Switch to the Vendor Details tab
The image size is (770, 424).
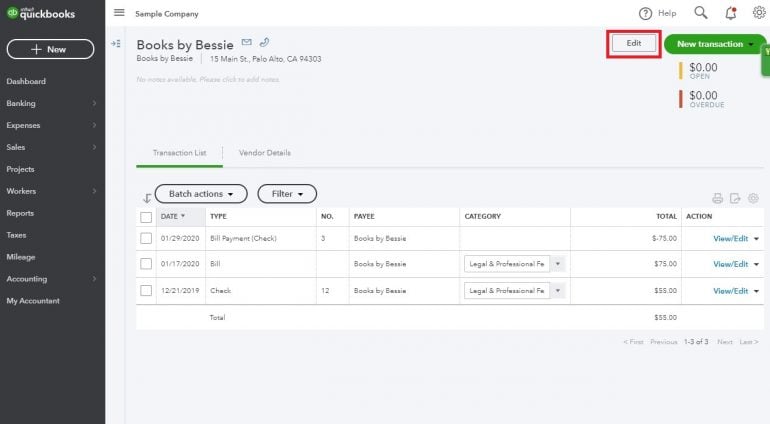tap(264, 153)
